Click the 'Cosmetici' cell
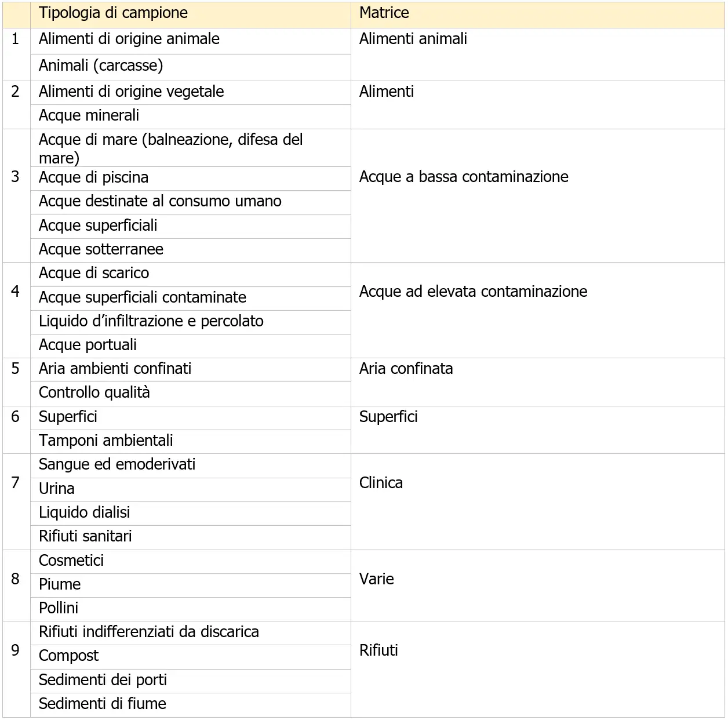 tap(191, 562)
